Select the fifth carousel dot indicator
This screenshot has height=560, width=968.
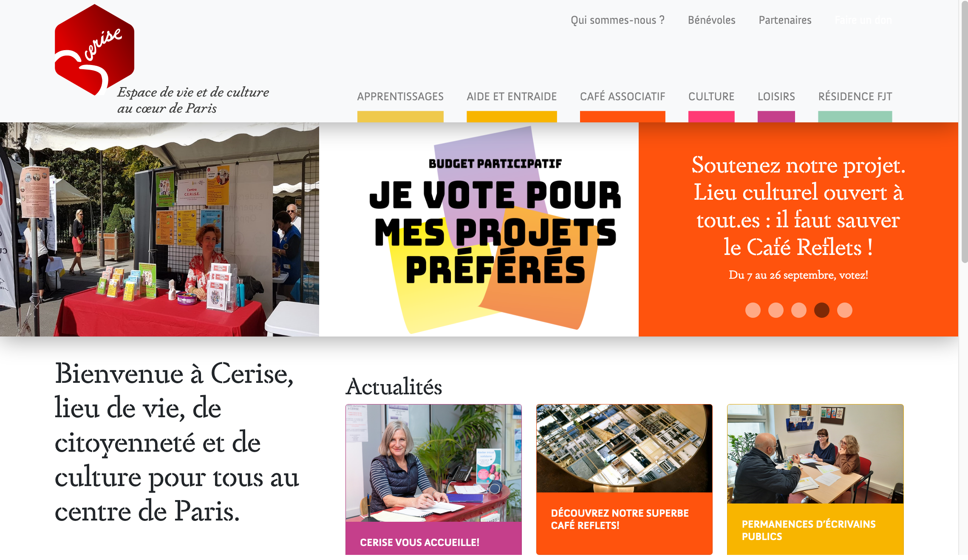[x=844, y=310]
